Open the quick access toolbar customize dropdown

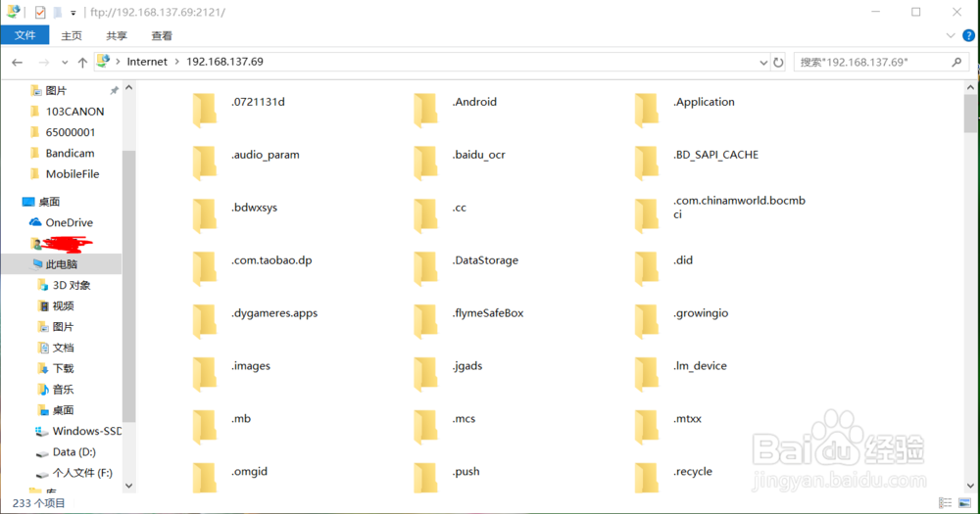tap(73, 13)
